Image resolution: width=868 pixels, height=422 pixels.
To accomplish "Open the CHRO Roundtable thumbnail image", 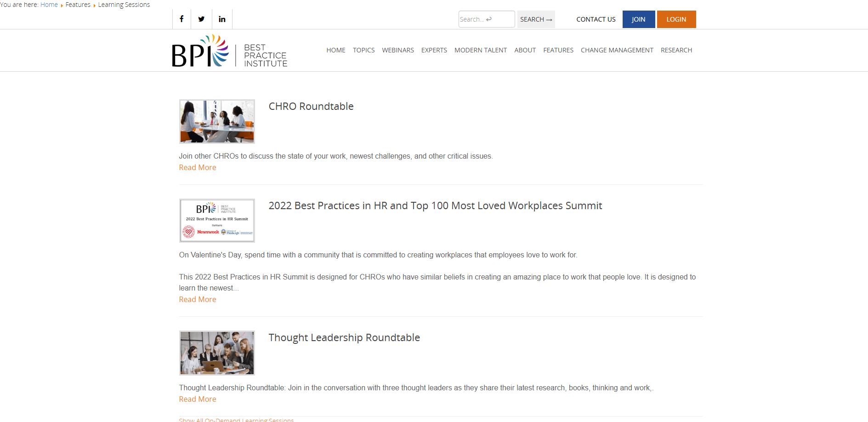I will 217,121.
